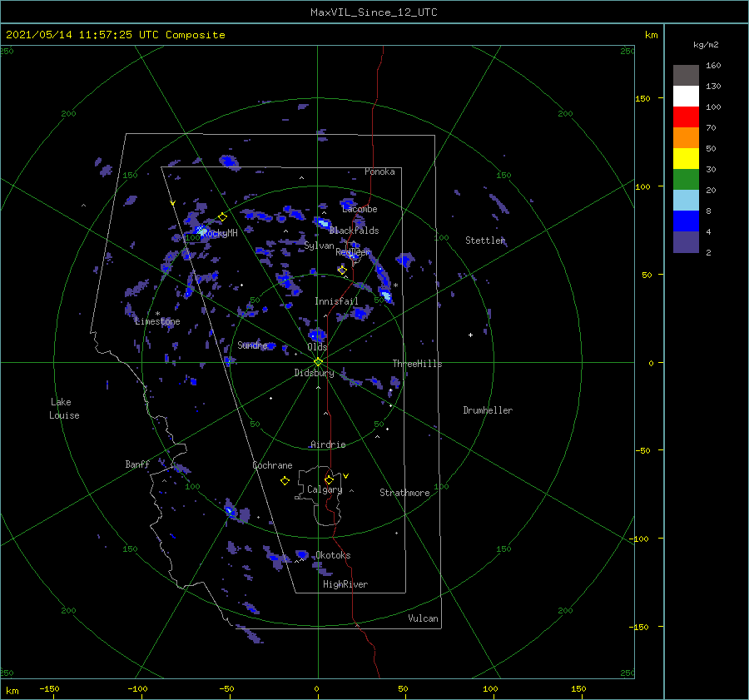The image size is (749, 700).
Task: Click the Lacombe city label
Action: pyautogui.click(x=360, y=209)
